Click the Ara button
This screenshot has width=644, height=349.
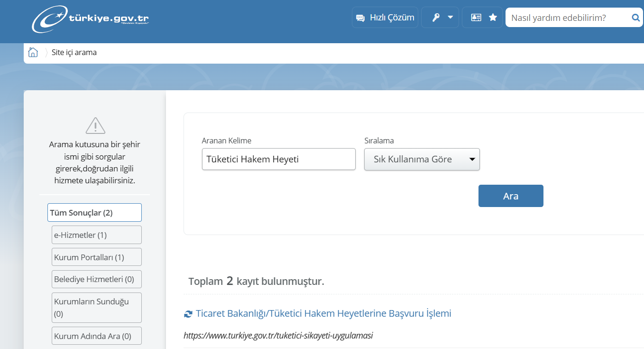point(511,196)
